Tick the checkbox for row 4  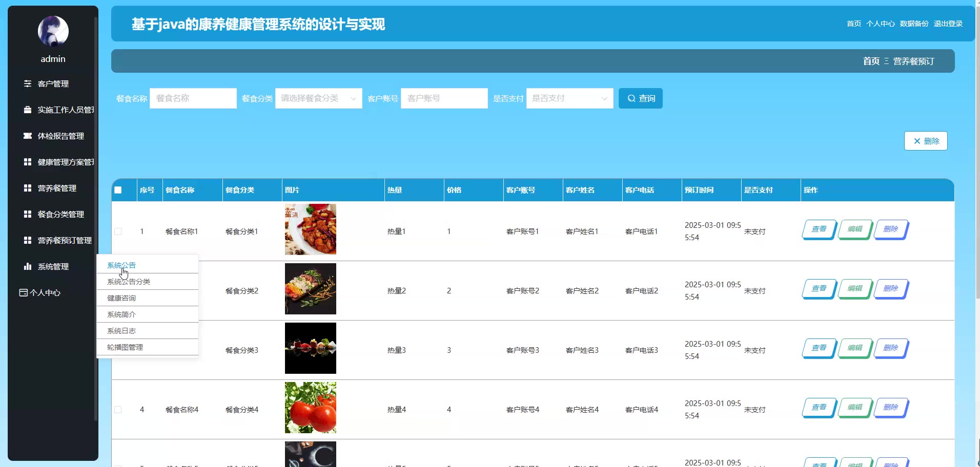pyautogui.click(x=118, y=410)
